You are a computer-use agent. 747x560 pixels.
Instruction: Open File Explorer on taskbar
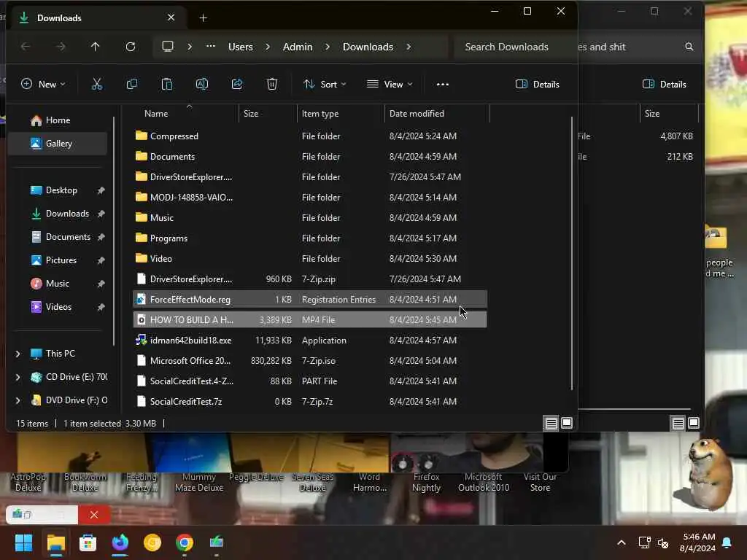click(56, 542)
